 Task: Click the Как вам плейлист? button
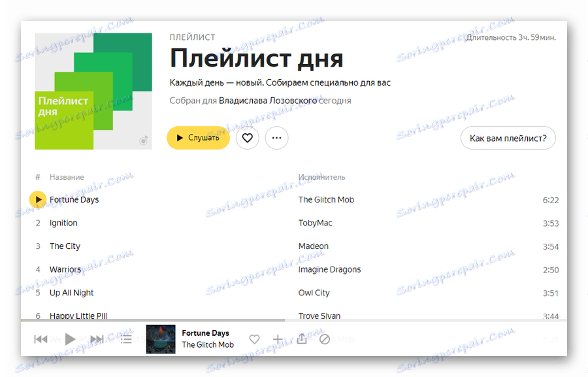click(x=508, y=138)
